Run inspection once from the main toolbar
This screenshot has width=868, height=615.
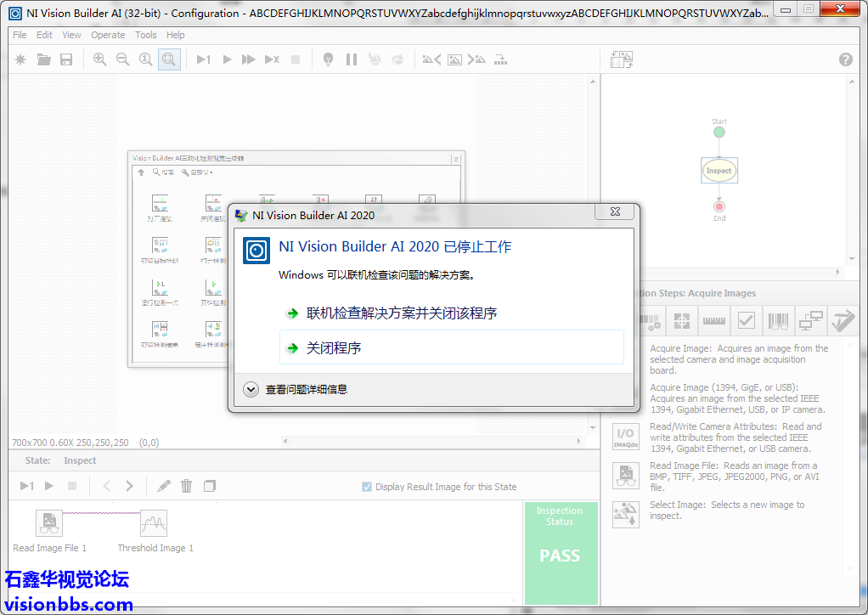(x=204, y=59)
